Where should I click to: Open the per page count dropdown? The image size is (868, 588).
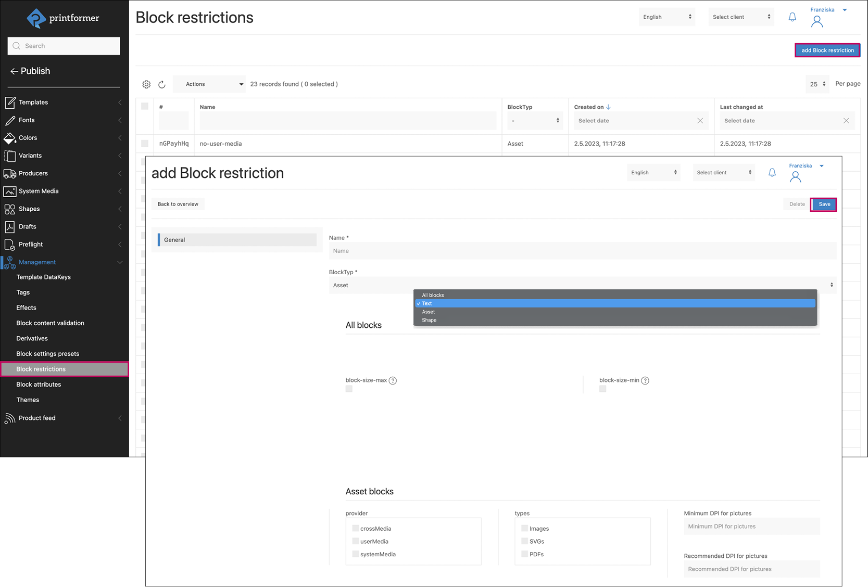[817, 84]
